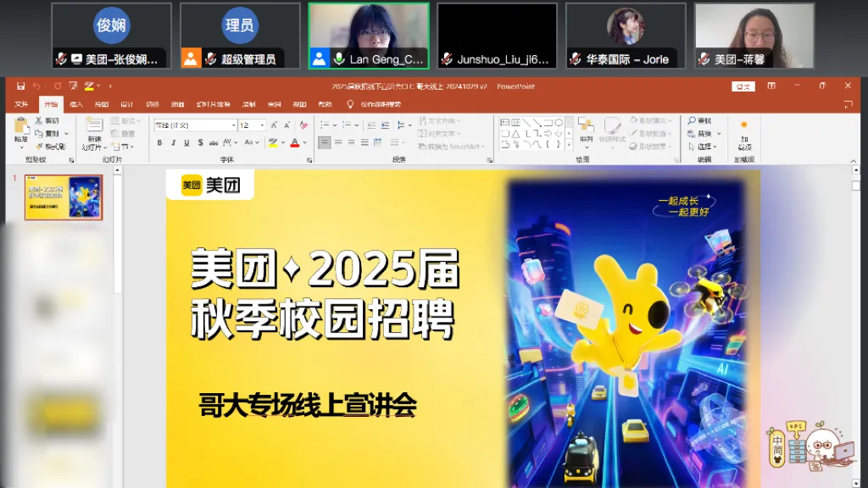Click the Redo icon in quick access toolbar
The width and height of the screenshot is (868, 488).
(58, 86)
